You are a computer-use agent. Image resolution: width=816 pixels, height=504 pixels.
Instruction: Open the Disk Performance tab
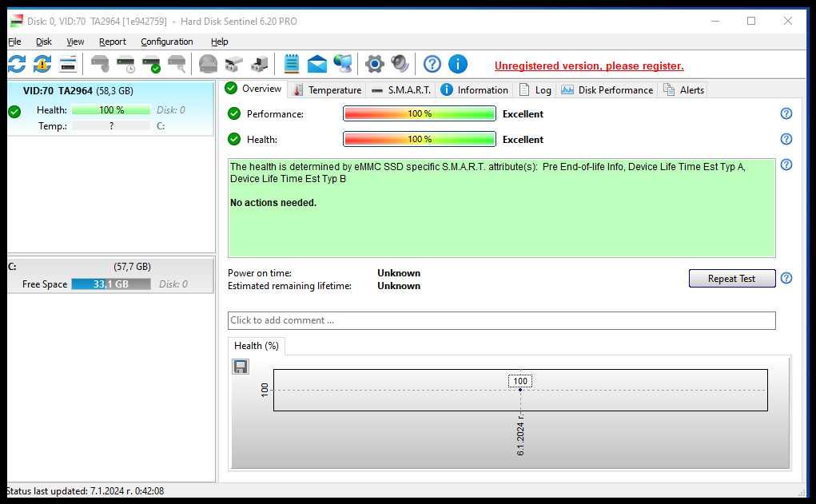pos(607,90)
